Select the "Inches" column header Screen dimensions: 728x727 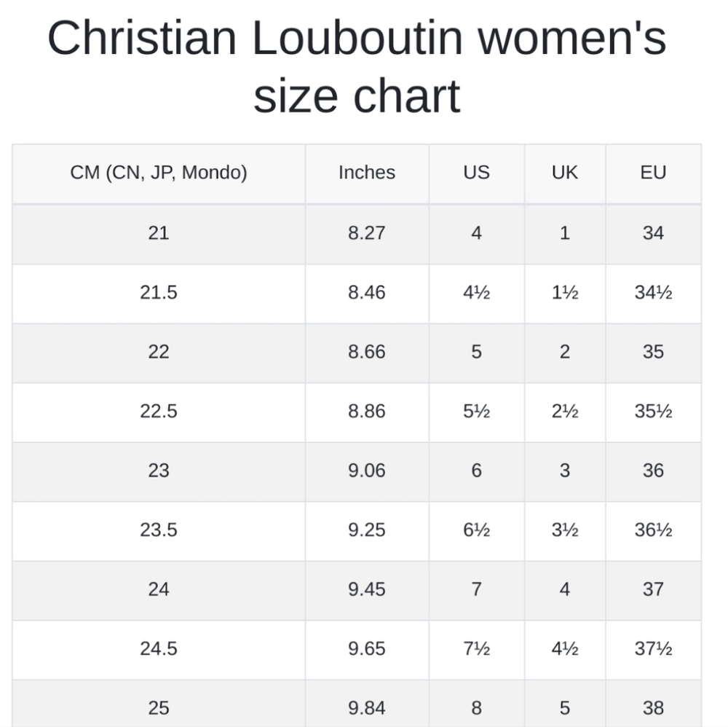(x=367, y=173)
